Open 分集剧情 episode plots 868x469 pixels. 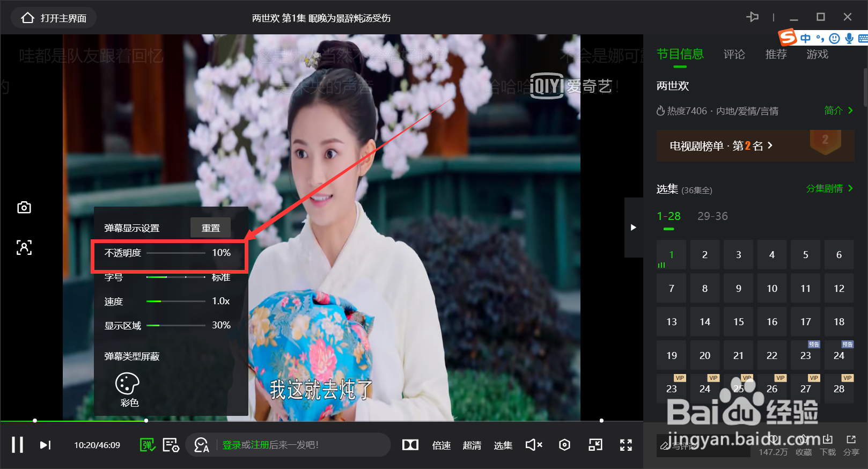pyautogui.click(x=829, y=188)
